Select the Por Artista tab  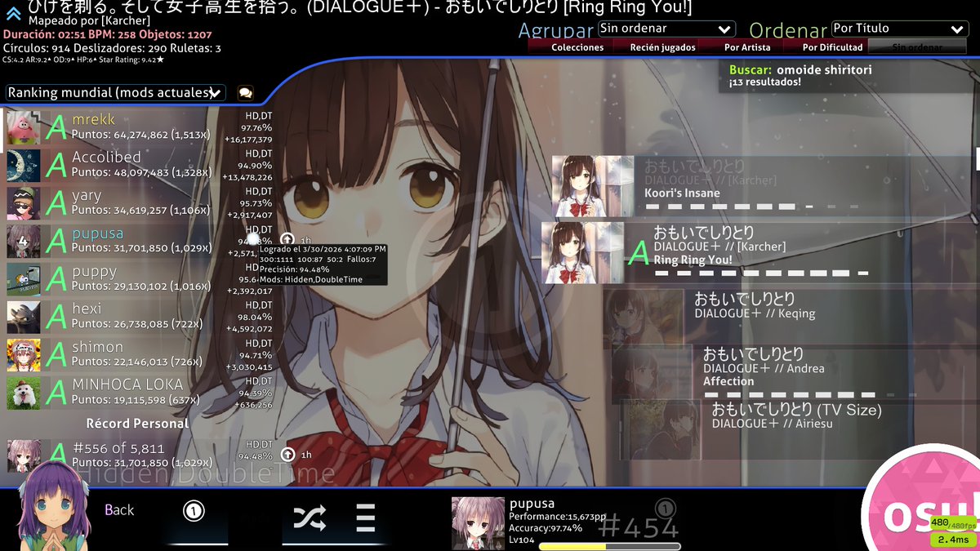point(747,47)
